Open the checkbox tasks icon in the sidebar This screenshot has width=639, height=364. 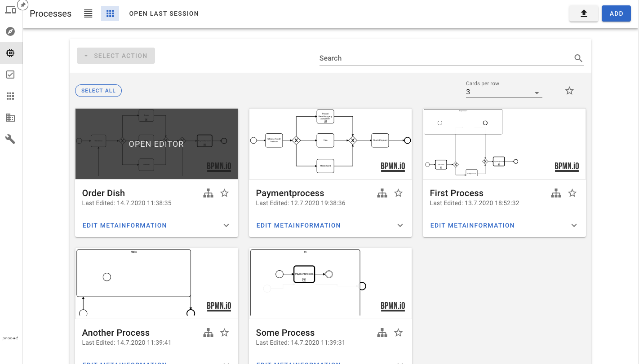[x=10, y=75]
